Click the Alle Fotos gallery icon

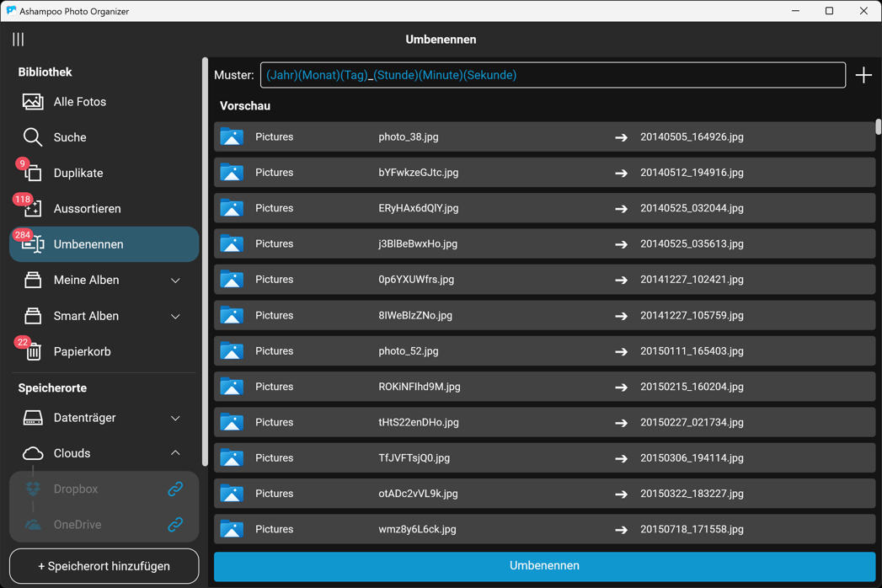coord(33,102)
